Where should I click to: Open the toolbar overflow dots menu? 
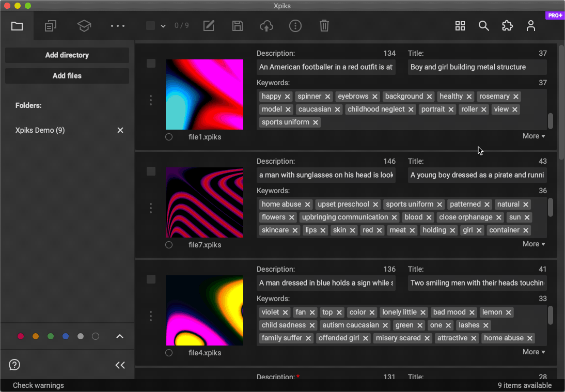(x=117, y=26)
